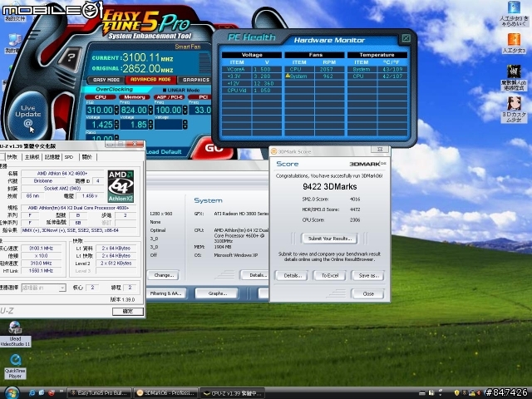Viewport: 532px width, 399px height.
Task: Switch to EASY MODE tab
Action: (106, 80)
